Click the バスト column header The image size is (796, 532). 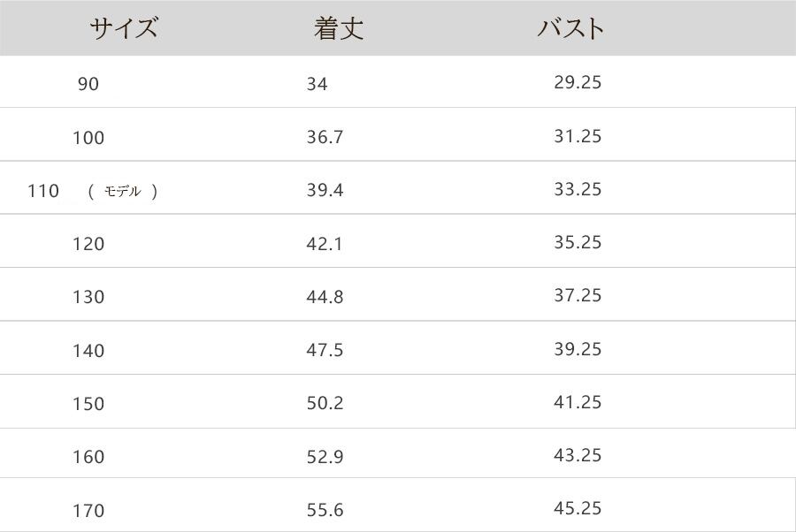(570, 28)
